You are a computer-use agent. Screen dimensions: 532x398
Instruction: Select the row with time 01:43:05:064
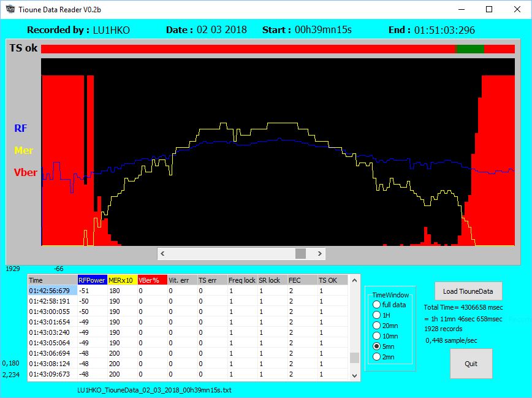[x=188, y=343]
